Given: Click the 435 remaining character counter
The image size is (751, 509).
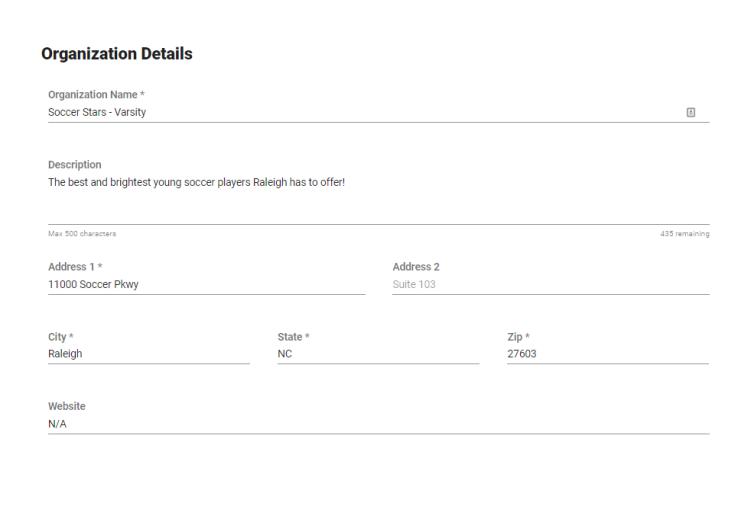Looking at the screenshot, I should (x=684, y=234).
